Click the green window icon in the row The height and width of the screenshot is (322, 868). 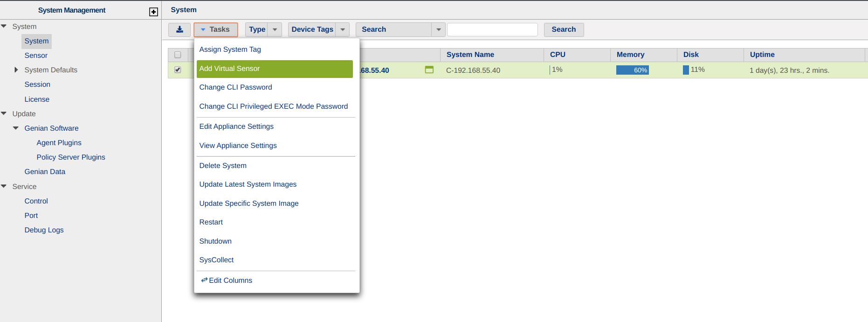[429, 70]
